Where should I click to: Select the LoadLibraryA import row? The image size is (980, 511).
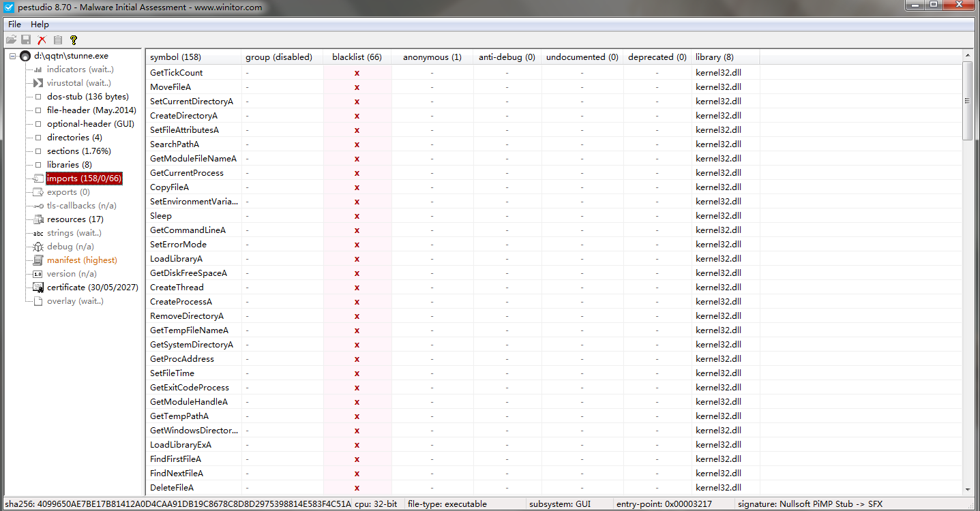pyautogui.click(x=554, y=259)
